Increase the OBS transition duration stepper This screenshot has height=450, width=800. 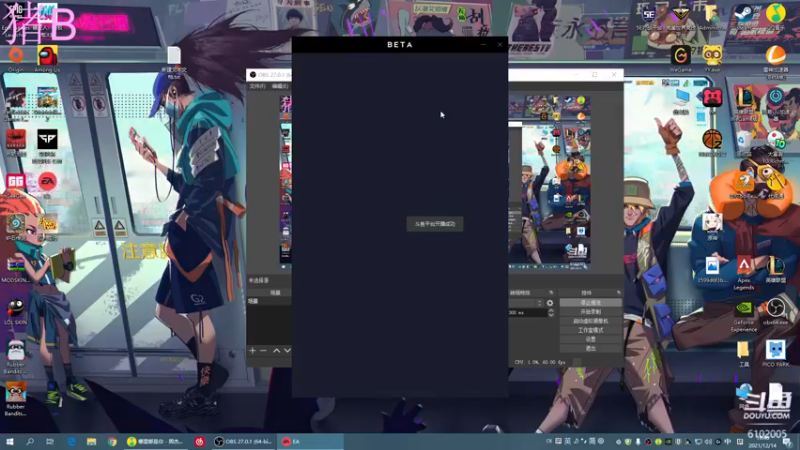click(551, 310)
